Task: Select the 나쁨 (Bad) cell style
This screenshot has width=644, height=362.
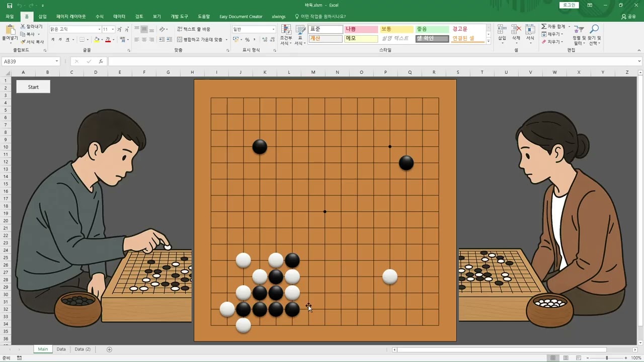Action: click(361, 29)
